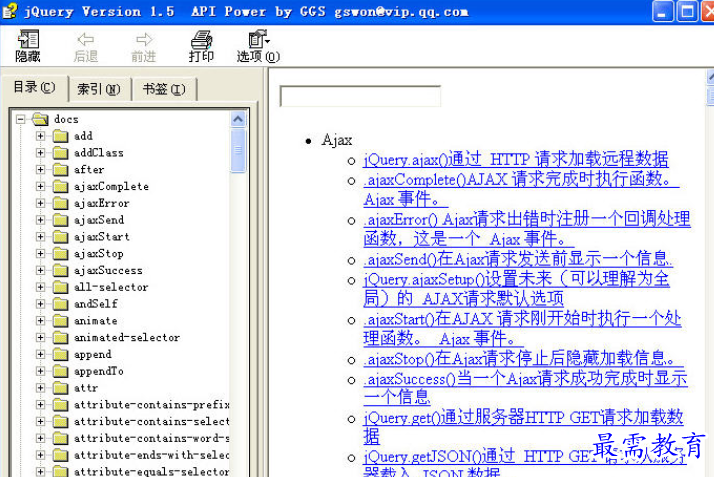Image resolution: width=714 pixels, height=477 pixels.
Task: Select the ajaxSuccess folder icon
Action: point(60,270)
